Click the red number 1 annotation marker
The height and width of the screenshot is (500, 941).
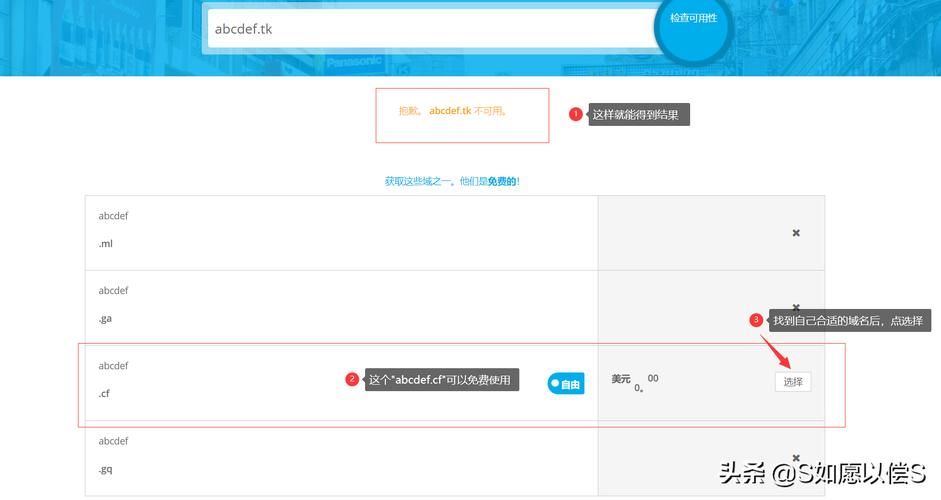pos(575,114)
